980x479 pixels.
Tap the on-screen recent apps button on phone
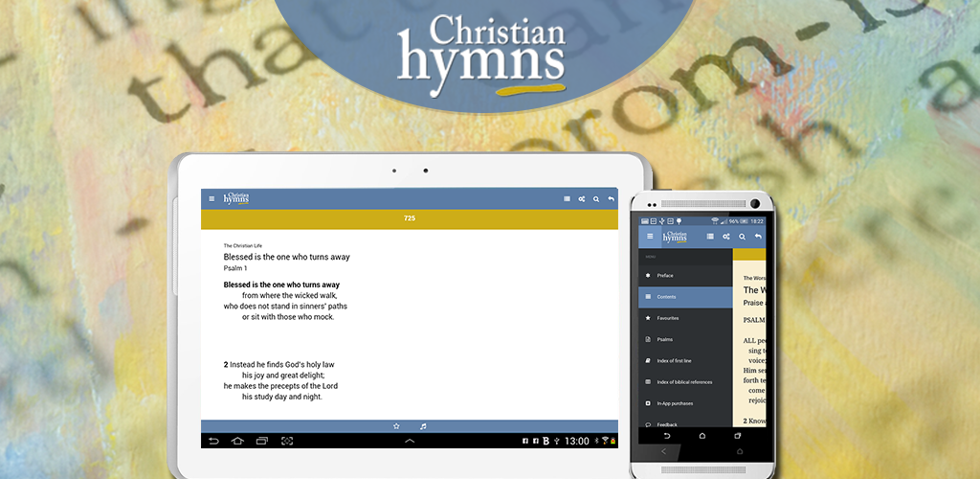tap(738, 436)
